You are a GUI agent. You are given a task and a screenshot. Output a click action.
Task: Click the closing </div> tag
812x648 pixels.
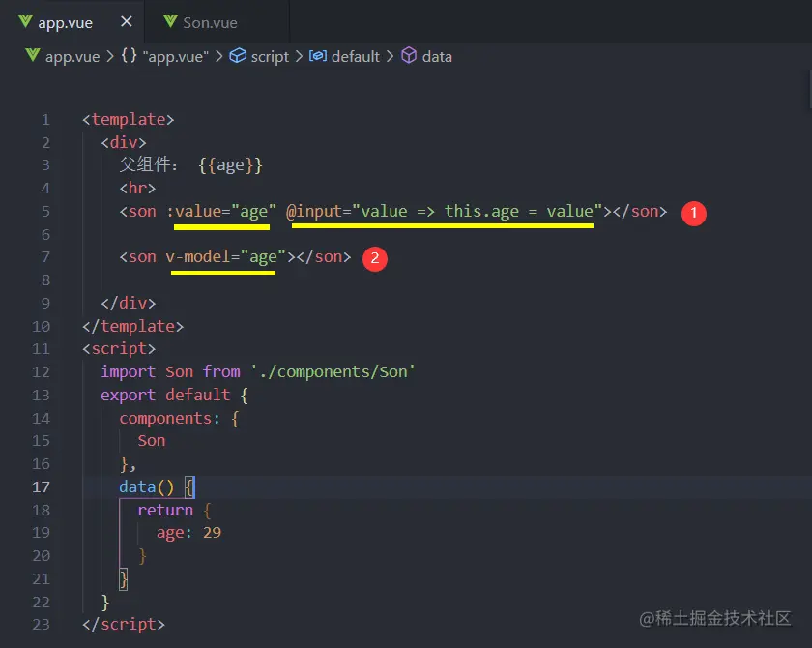click(128, 303)
